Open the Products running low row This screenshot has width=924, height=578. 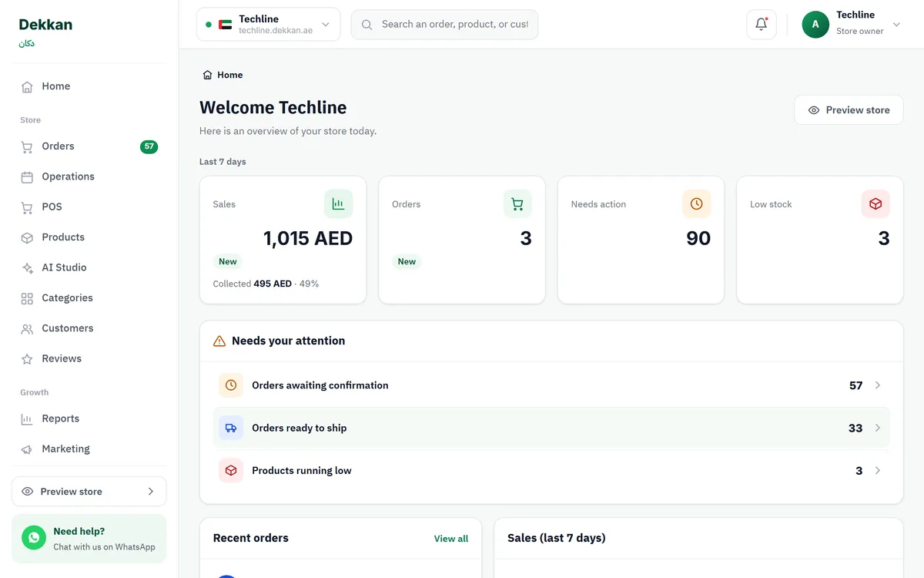click(x=551, y=470)
